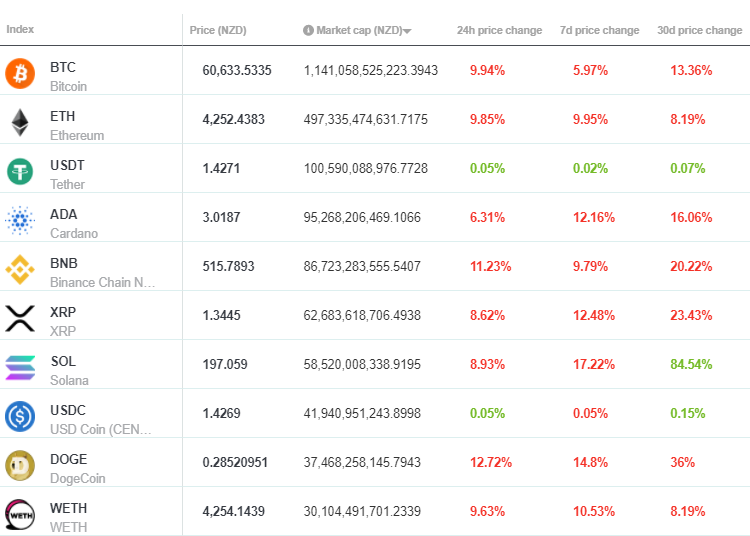Viewport: 750px width, 536px height.
Task: Click the Cardano blue dotted logo icon
Action: (20, 220)
